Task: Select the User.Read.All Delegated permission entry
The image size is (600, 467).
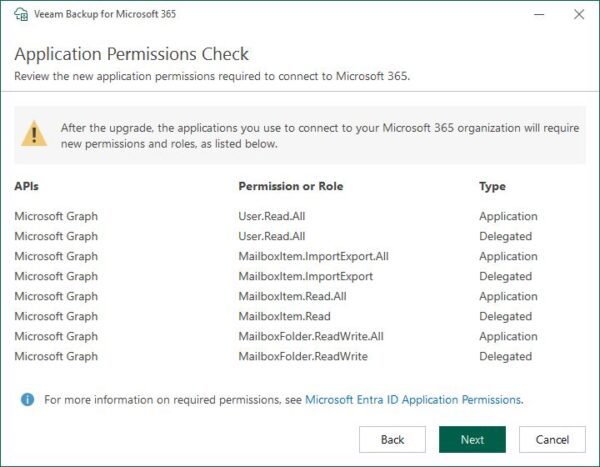Action: click(x=272, y=236)
